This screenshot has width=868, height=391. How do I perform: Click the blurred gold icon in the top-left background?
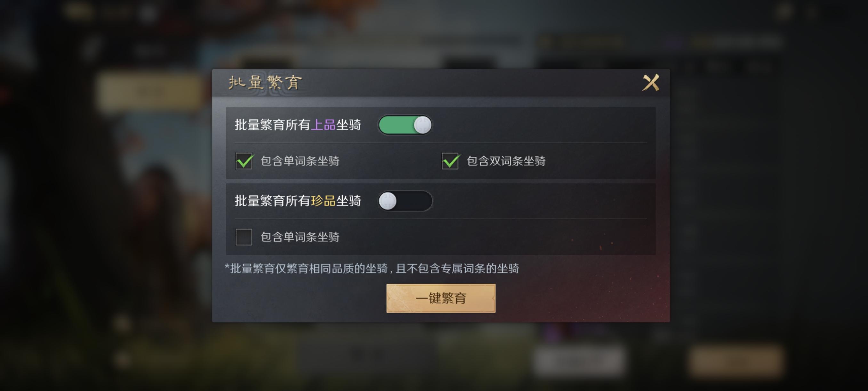tap(79, 12)
